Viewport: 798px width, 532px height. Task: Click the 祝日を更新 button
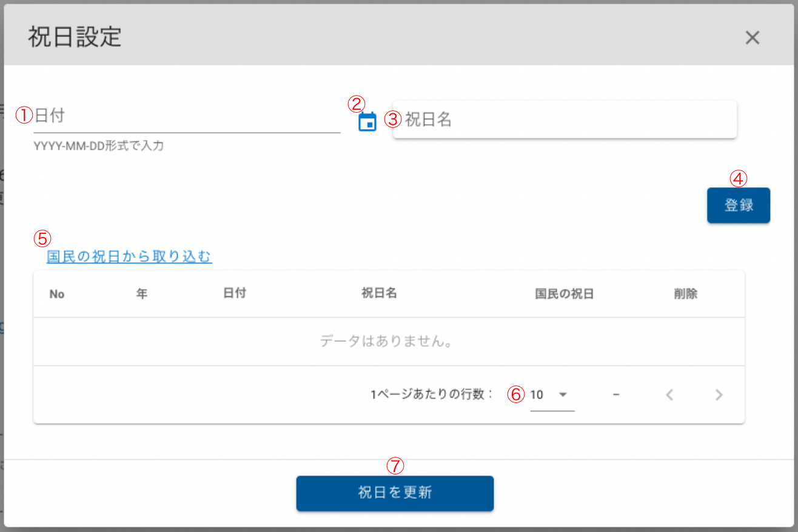point(395,493)
